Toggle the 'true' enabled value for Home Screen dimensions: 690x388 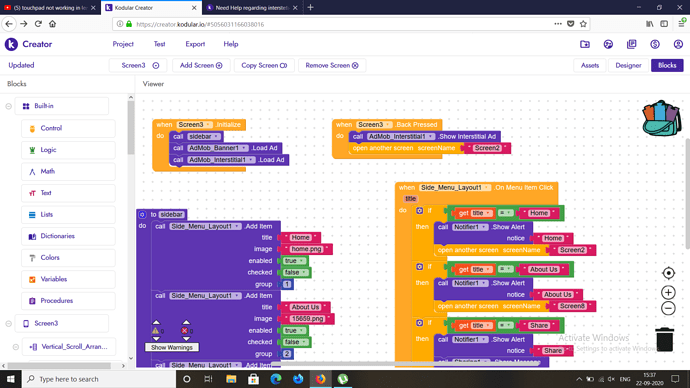click(294, 261)
